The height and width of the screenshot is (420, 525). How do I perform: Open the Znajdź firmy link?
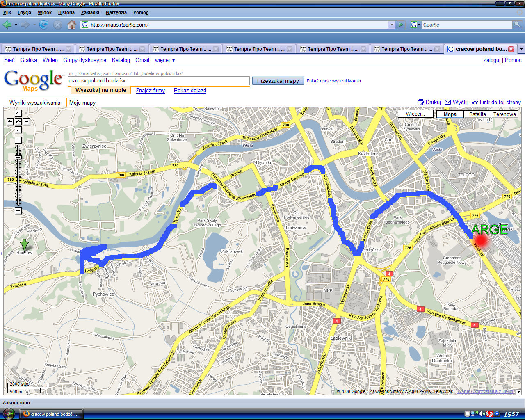pyautogui.click(x=151, y=90)
